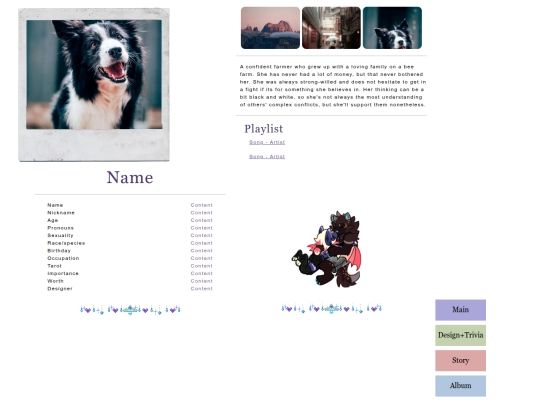Click the Race/species label
This screenshot has width=540, height=405.
66,243
